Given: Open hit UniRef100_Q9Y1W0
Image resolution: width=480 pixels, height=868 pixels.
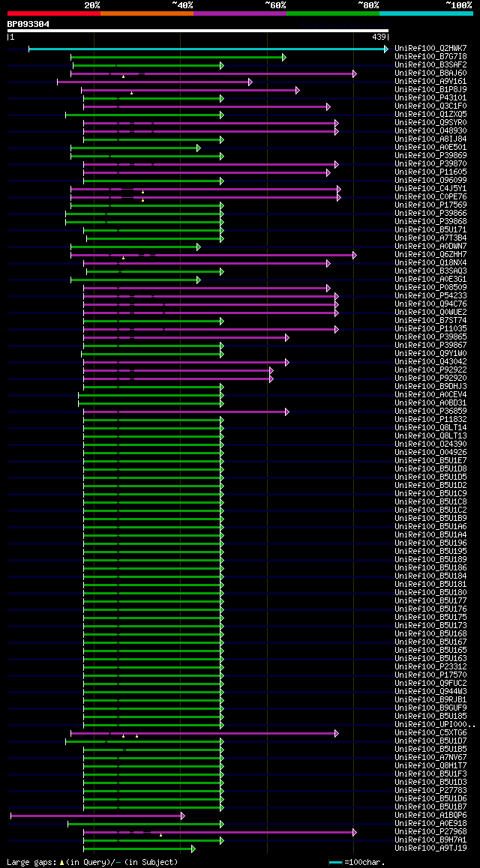Looking at the screenshot, I should [x=430, y=353].
